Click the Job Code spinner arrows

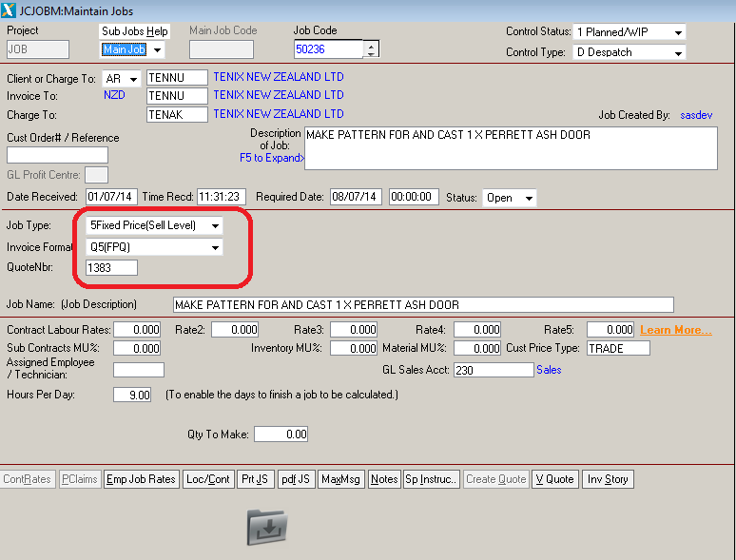point(371,49)
